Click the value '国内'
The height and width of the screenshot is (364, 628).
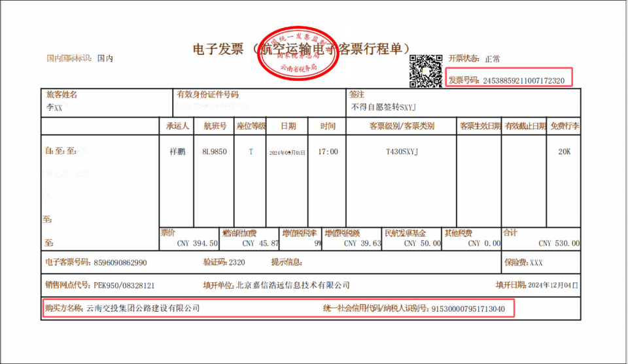pyautogui.click(x=105, y=58)
